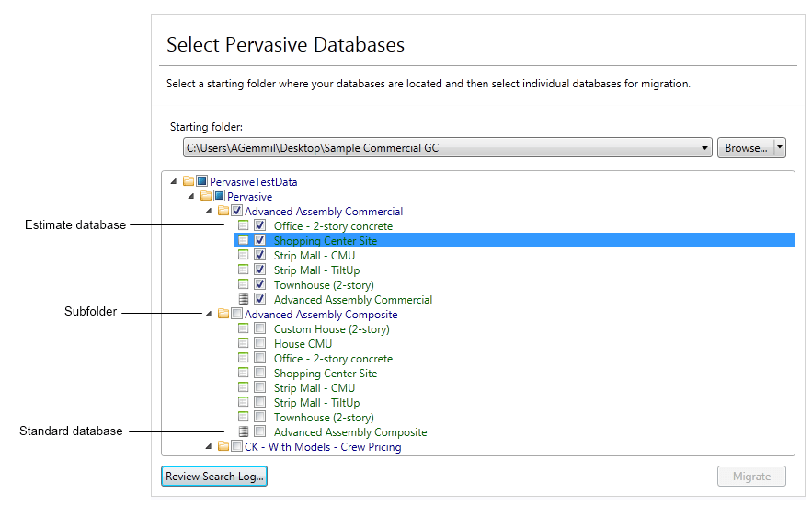Check the Custom House (2-story) checkbox
This screenshot has width=812, height=506.
[x=260, y=328]
